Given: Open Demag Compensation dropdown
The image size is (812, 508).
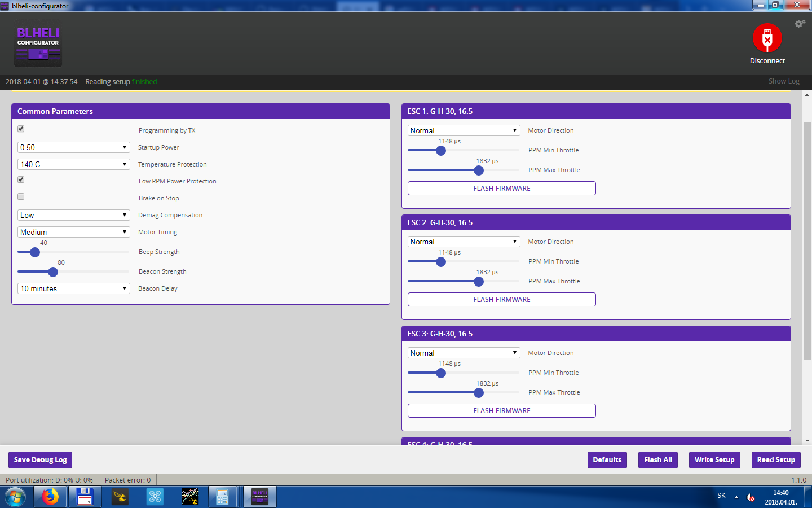Looking at the screenshot, I should (x=74, y=215).
